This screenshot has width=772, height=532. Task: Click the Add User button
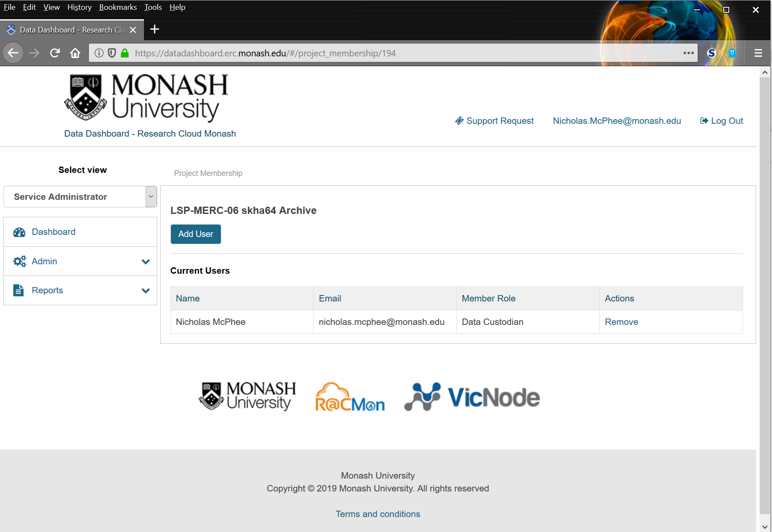click(196, 234)
